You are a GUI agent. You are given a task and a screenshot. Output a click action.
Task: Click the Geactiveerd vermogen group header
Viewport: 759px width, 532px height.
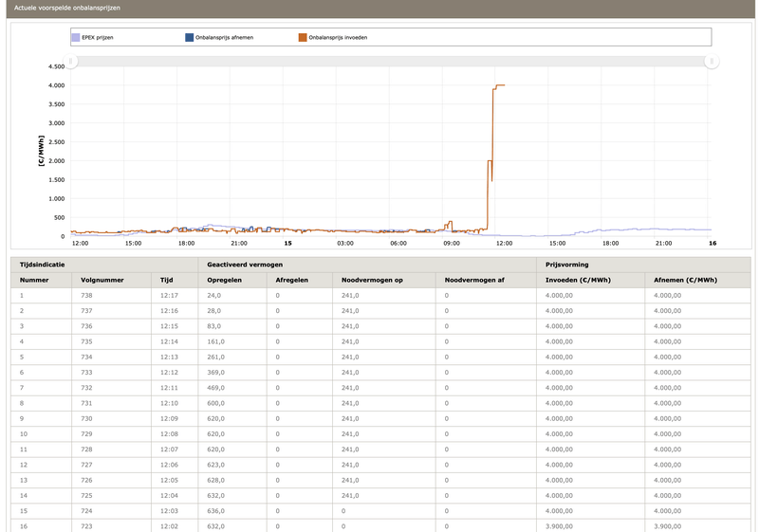pyautogui.click(x=245, y=265)
